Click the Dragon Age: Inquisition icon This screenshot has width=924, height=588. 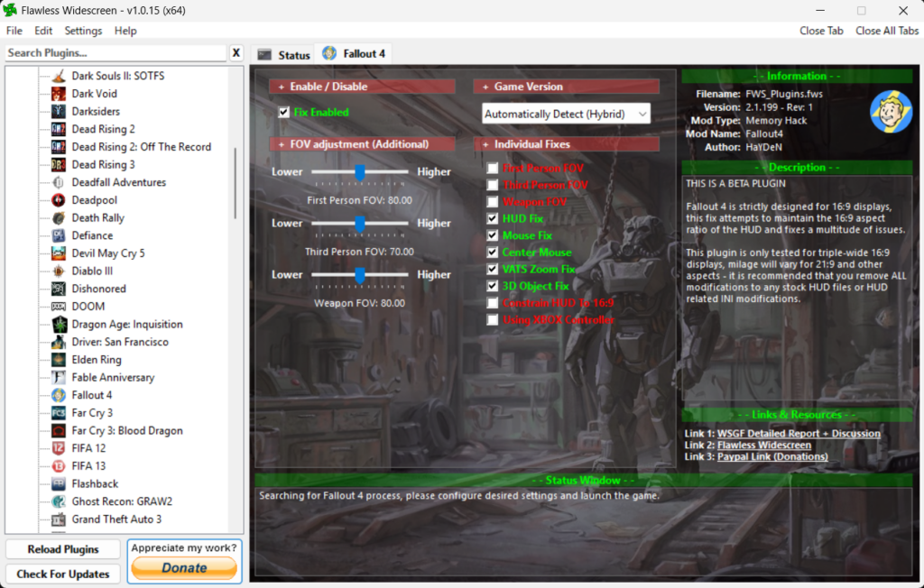pyautogui.click(x=60, y=324)
